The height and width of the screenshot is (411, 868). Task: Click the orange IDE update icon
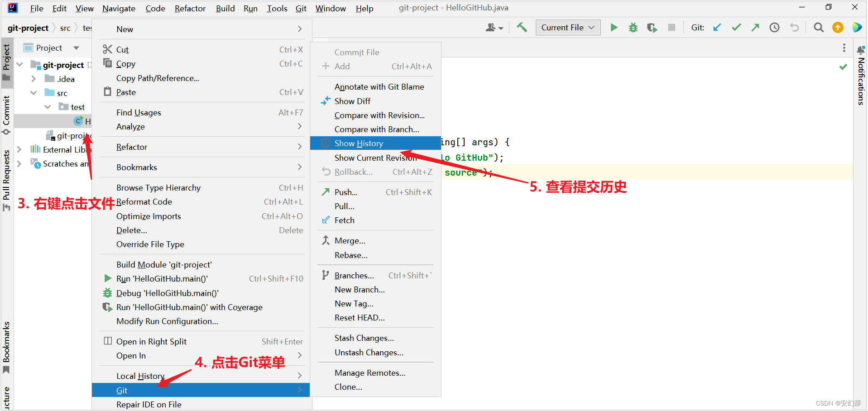[838, 28]
